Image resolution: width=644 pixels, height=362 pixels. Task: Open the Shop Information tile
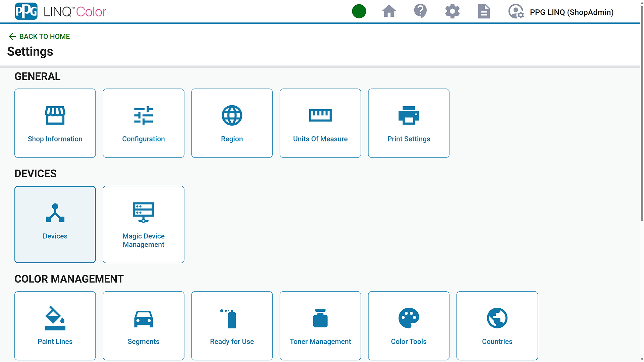coord(55,123)
